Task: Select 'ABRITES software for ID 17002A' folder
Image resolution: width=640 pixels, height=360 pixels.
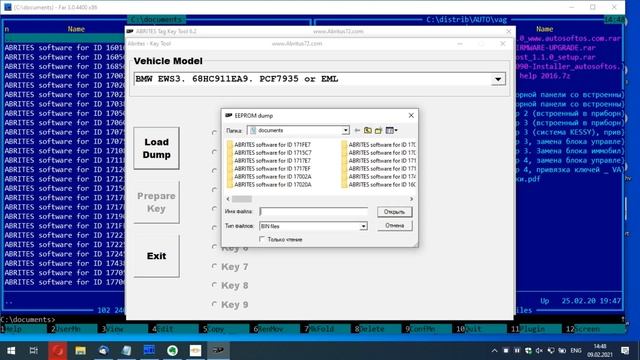Action: click(x=273, y=176)
